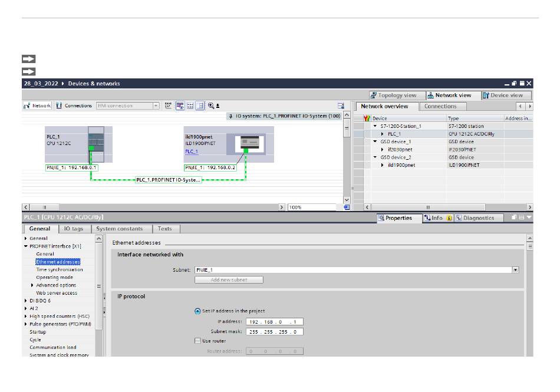Click the pin icon on IO system banner
This screenshot has height=392, width=560.
[x=230, y=116]
